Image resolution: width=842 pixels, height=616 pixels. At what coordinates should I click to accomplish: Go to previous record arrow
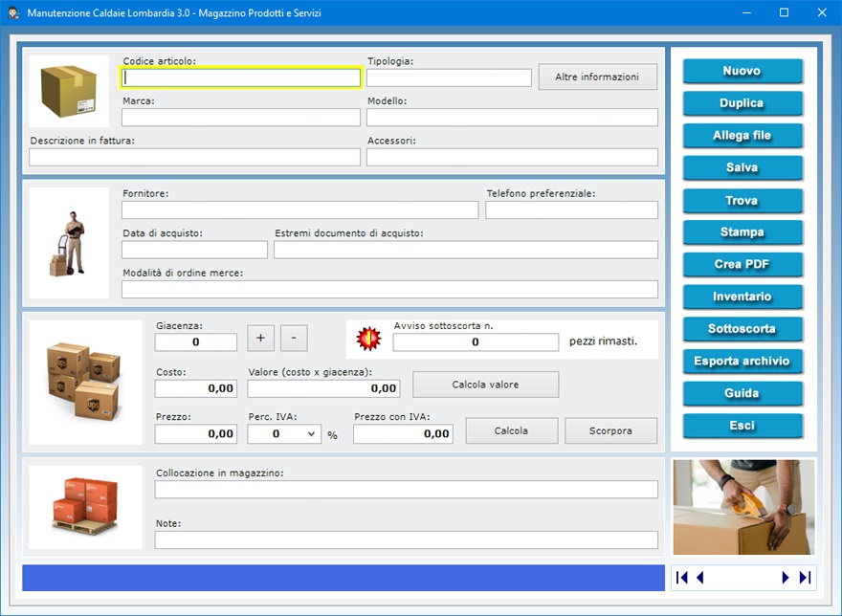pyautogui.click(x=700, y=578)
